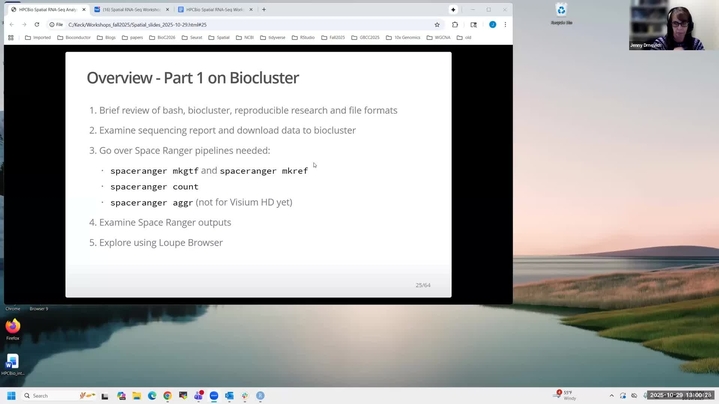Open the browser Extensions puzzle icon

click(455, 24)
